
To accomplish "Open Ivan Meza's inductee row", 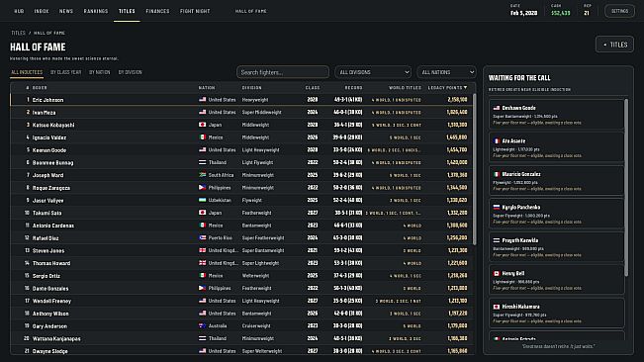I will (x=241, y=112).
